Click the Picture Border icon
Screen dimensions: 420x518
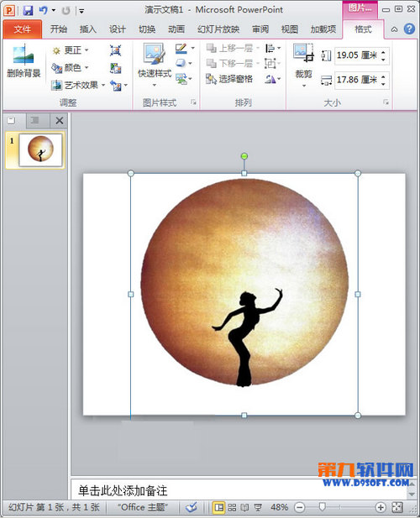click(181, 49)
